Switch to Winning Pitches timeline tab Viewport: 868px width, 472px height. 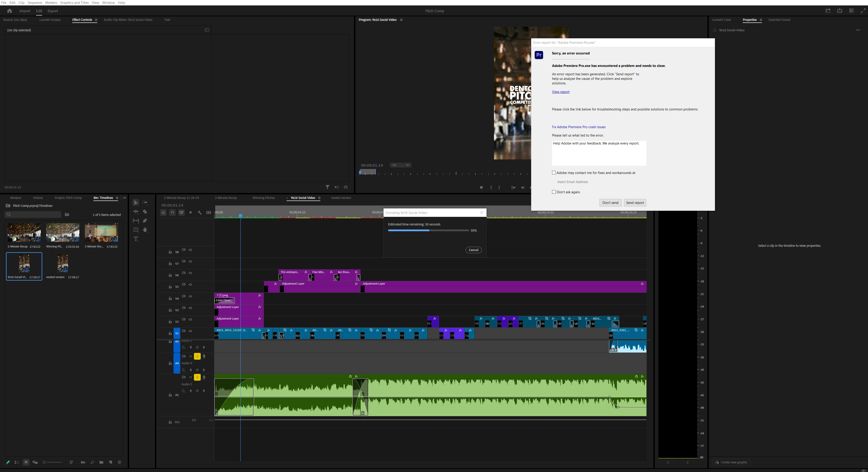[x=264, y=198]
